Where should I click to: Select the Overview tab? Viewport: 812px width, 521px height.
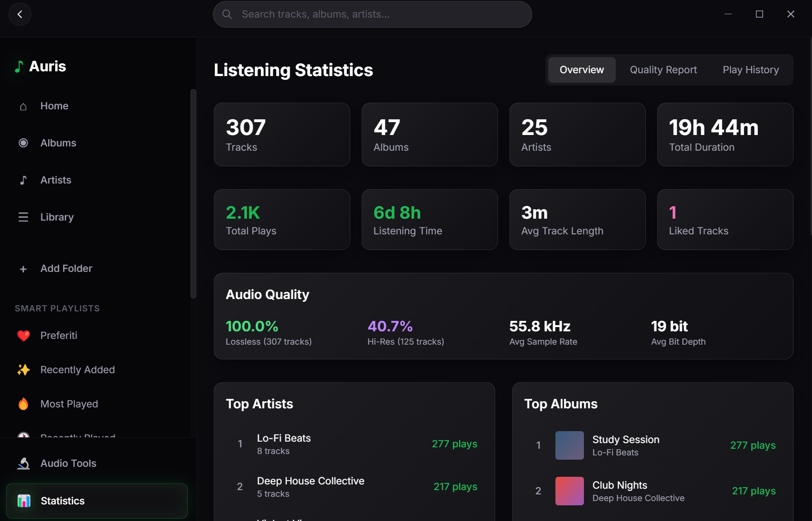coord(582,69)
